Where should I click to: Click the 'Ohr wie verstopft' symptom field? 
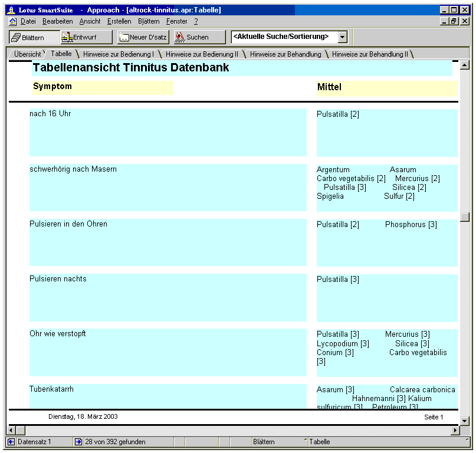[168, 353]
